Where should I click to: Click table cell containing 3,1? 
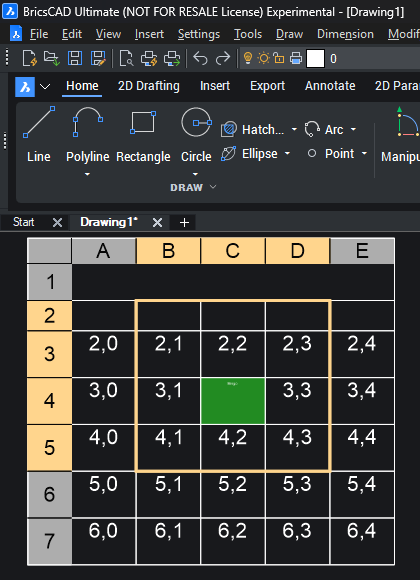point(168,401)
